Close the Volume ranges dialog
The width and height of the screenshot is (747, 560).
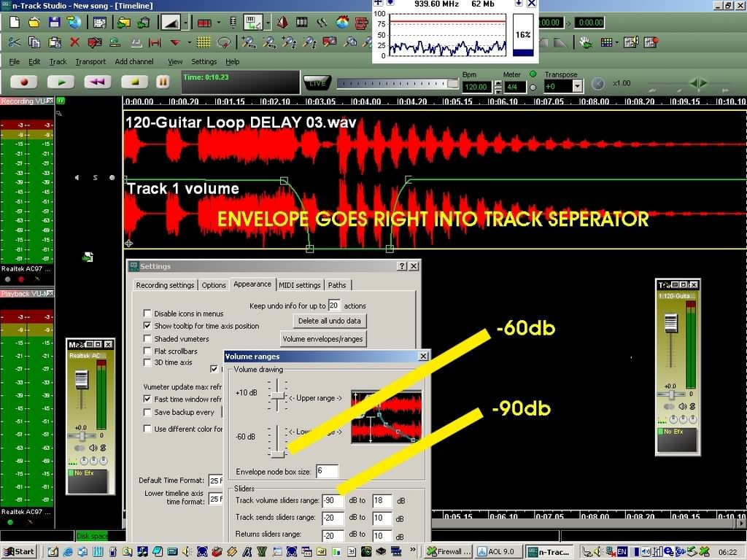(423, 356)
